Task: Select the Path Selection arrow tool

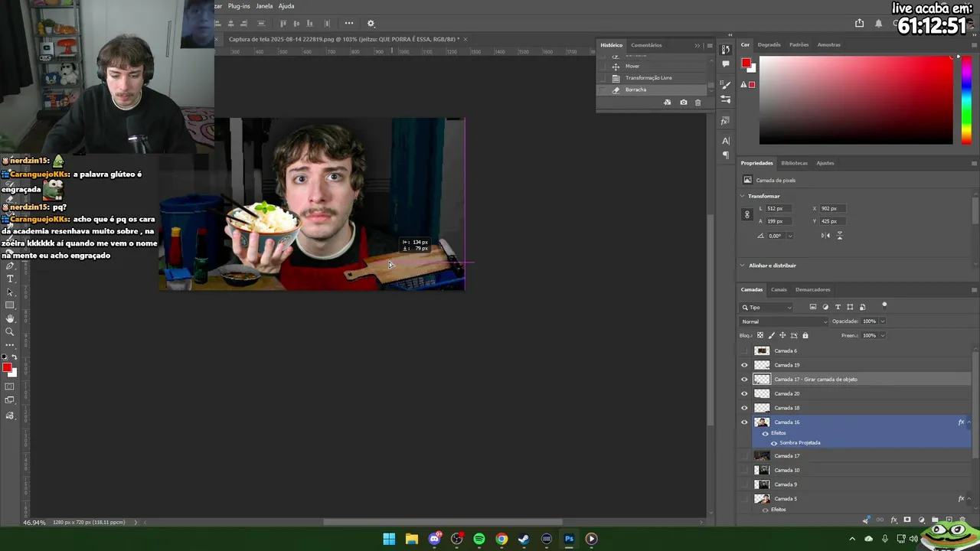Action: pyautogui.click(x=10, y=292)
